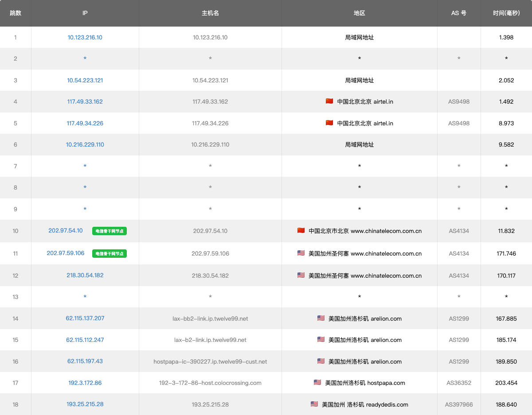Screen dimensions: 532x415
Task: Open IP link 117.49.33.162
Action: (85, 101)
